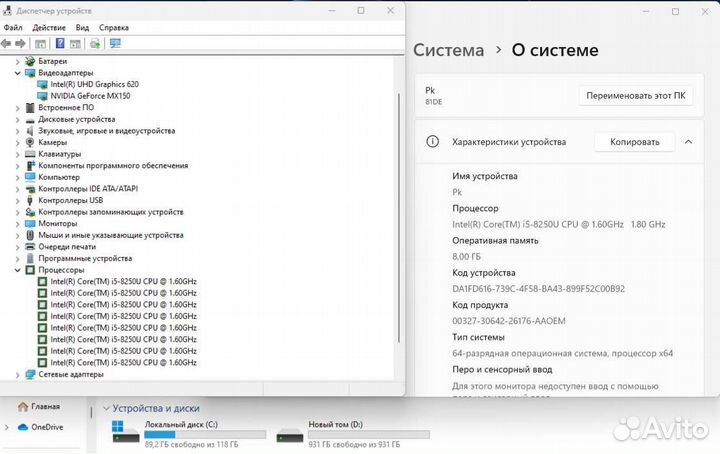
Task: Collapse the Видеоадаптеры category
Action: coord(17,73)
